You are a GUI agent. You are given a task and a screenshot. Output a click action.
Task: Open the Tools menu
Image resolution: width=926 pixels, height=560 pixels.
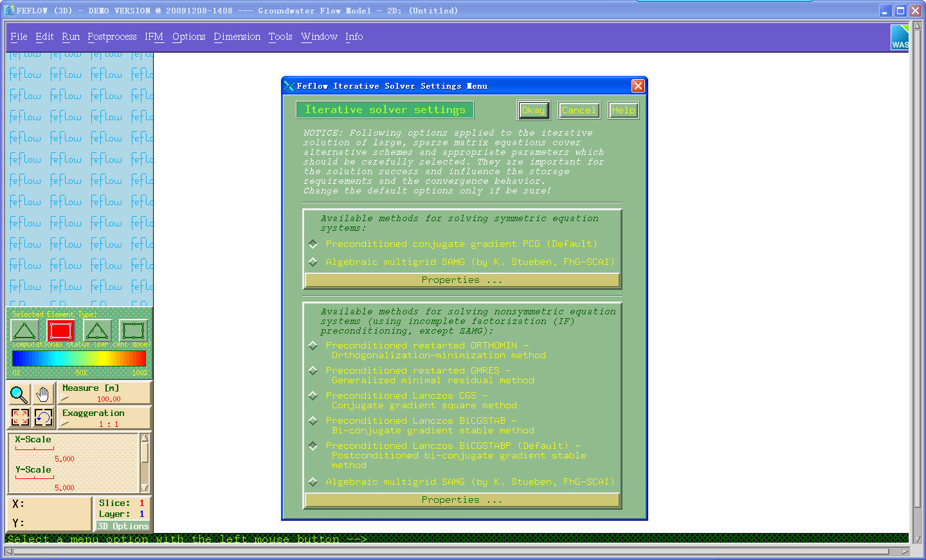280,37
